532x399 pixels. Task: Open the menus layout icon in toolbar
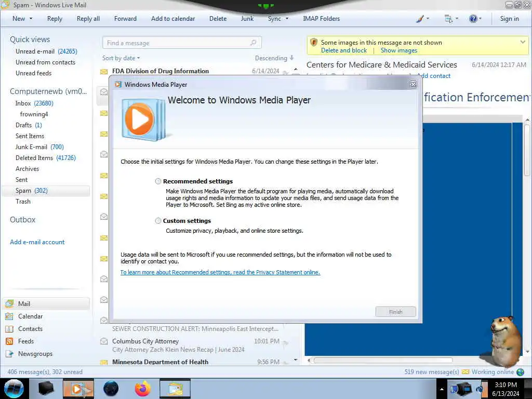[x=448, y=19]
